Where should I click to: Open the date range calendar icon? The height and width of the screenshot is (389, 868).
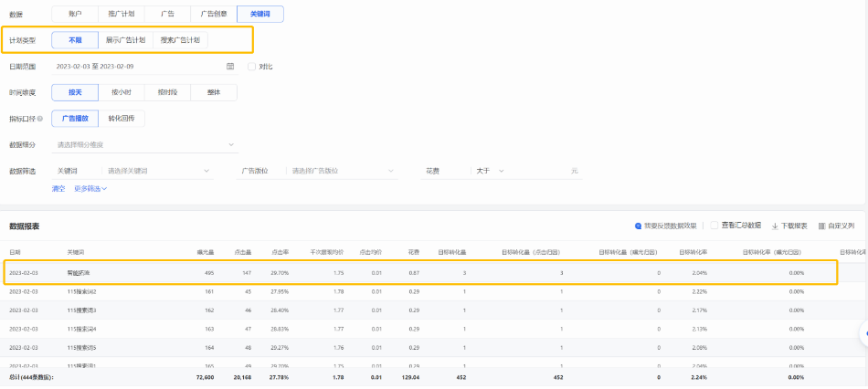(230, 67)
